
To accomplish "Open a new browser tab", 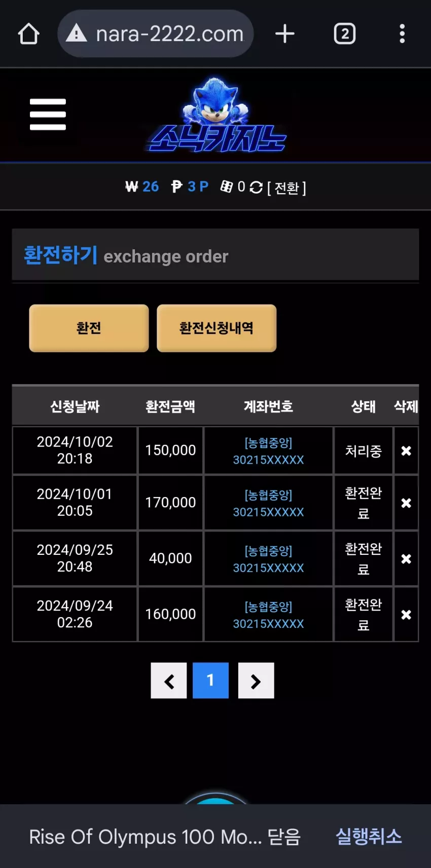I will pos(285,34).
